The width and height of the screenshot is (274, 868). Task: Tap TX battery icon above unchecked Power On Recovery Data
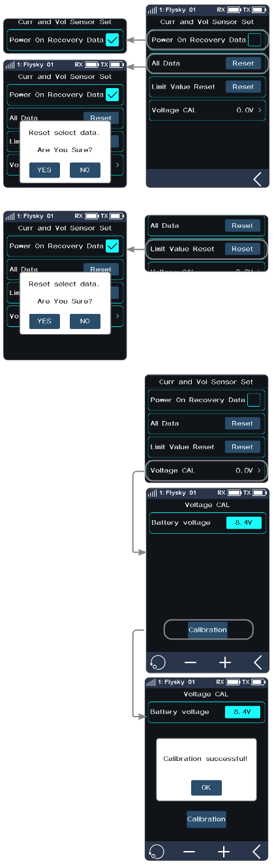coord(259,10)
